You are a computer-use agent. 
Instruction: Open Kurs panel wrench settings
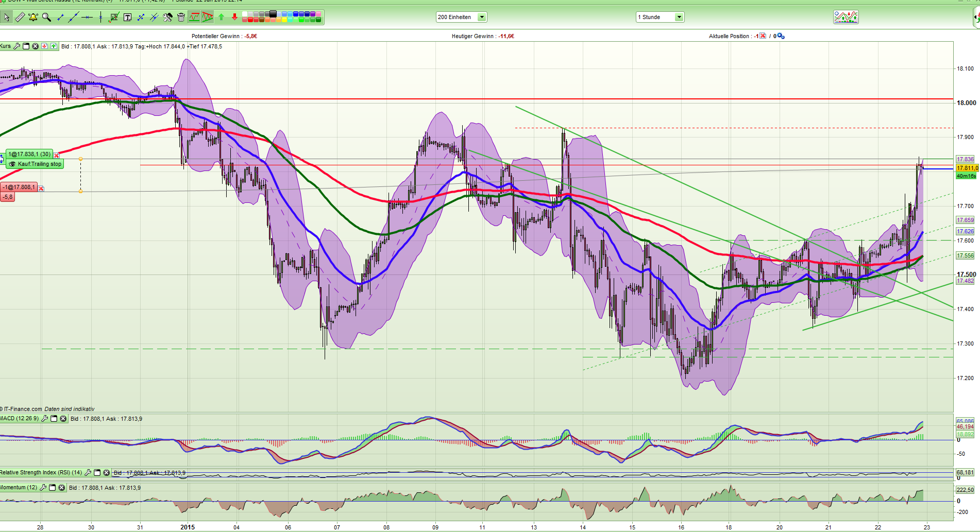17,46
